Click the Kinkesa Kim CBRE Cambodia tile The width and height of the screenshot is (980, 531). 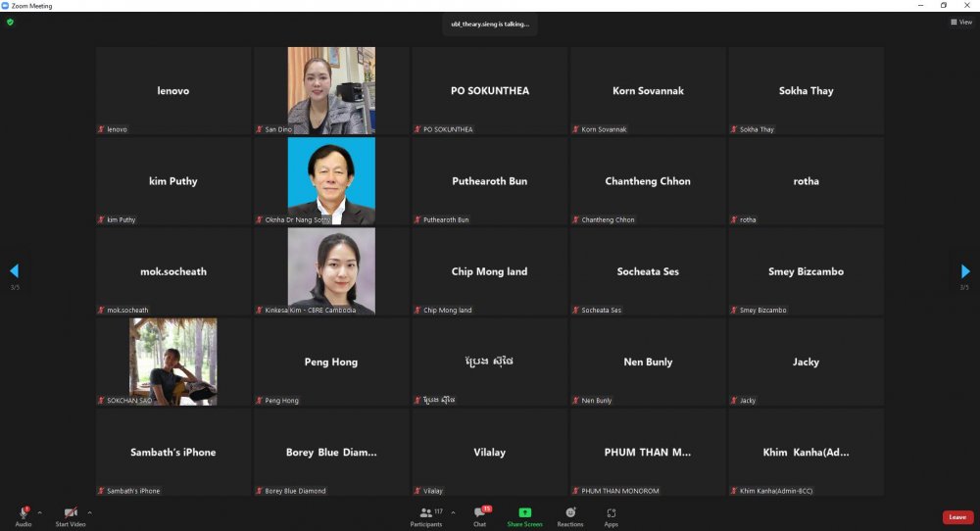pyautogui.click(x=331, y=271)
